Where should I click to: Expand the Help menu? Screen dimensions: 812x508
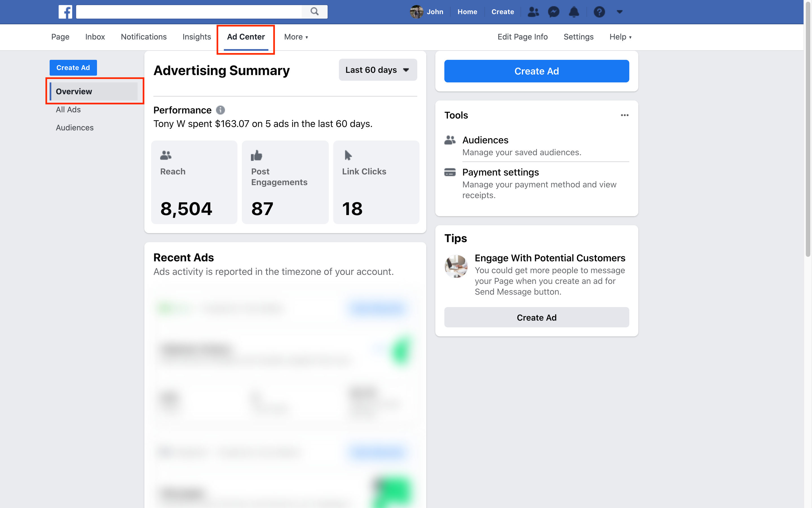621,37
